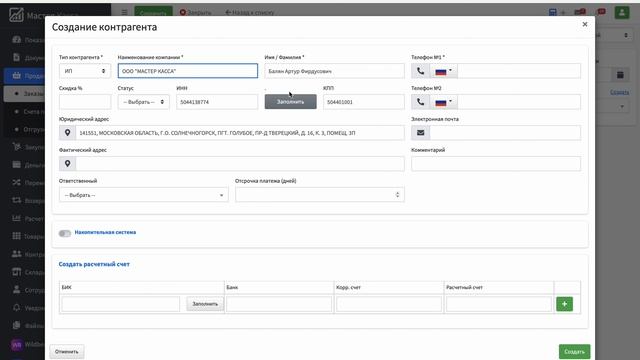Image resolution: width=640 pixels, height=360 pixels.
Task: Click the hamburger menu icon in background toolbar
Action: (x=124, y=12)
